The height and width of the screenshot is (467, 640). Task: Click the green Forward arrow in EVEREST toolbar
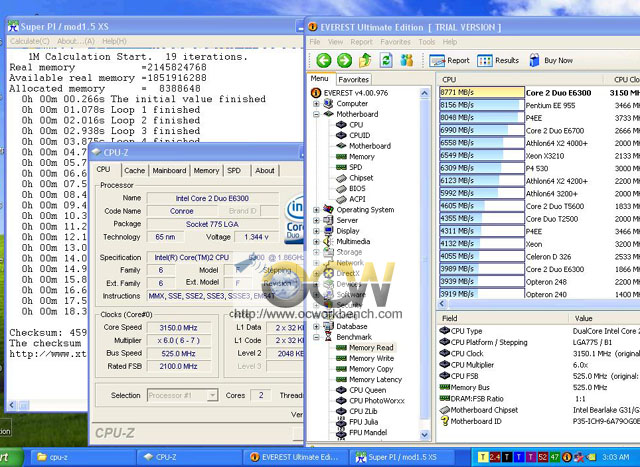(x=344, y=60)
